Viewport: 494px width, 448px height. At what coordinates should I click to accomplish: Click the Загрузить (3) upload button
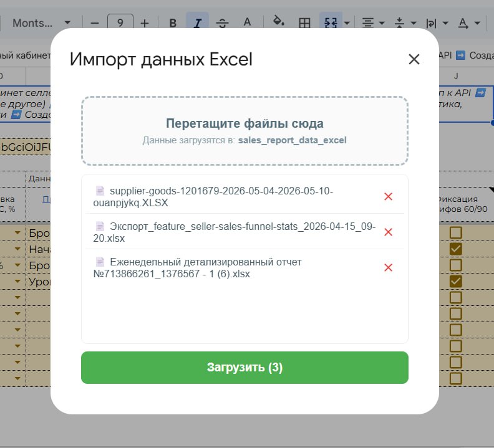pyautogui.click(x=245, y=368)
